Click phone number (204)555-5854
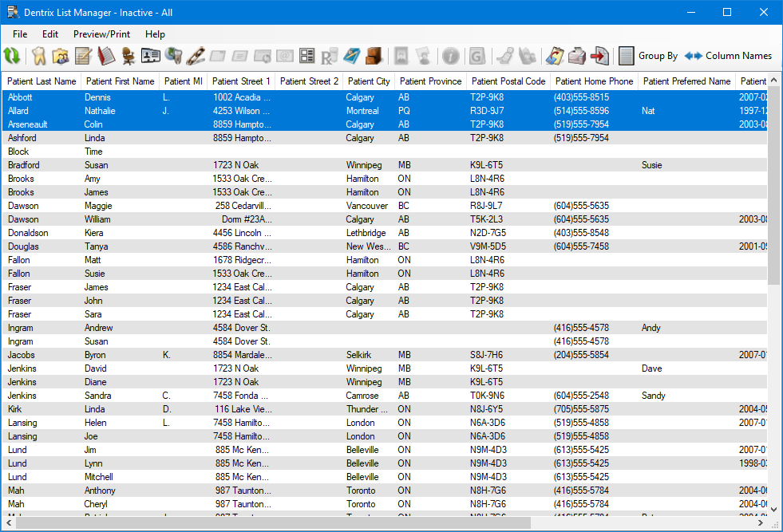The image size is (783, 532). pyautogui.click(x=581, y=355)
